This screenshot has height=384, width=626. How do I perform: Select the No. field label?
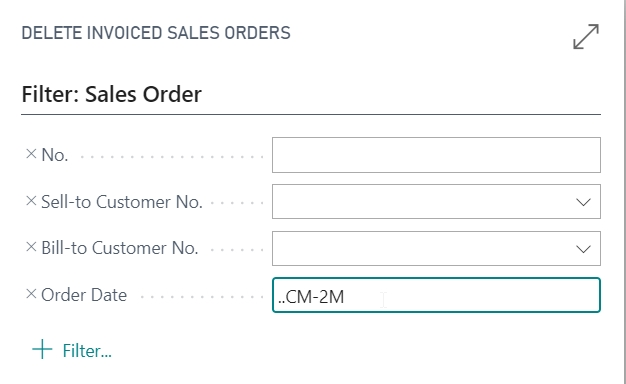pyautogui.click(x=55, y=155)
